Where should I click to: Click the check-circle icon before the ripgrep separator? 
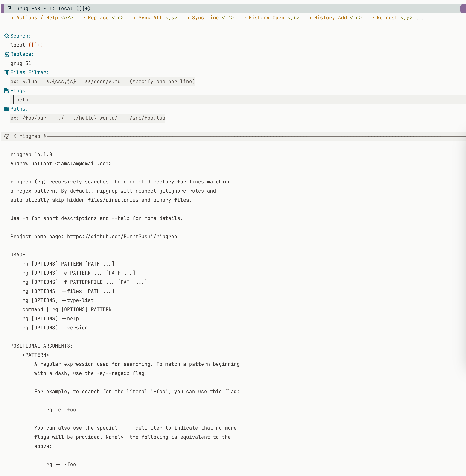[x=7, y=136]
